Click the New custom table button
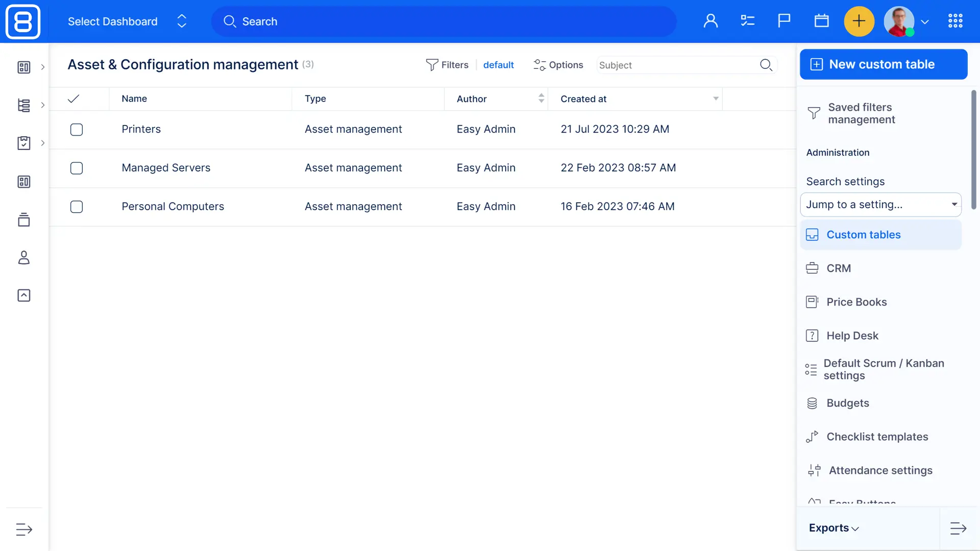The width and height of the screenshot is (980, 551). (883, 64)
